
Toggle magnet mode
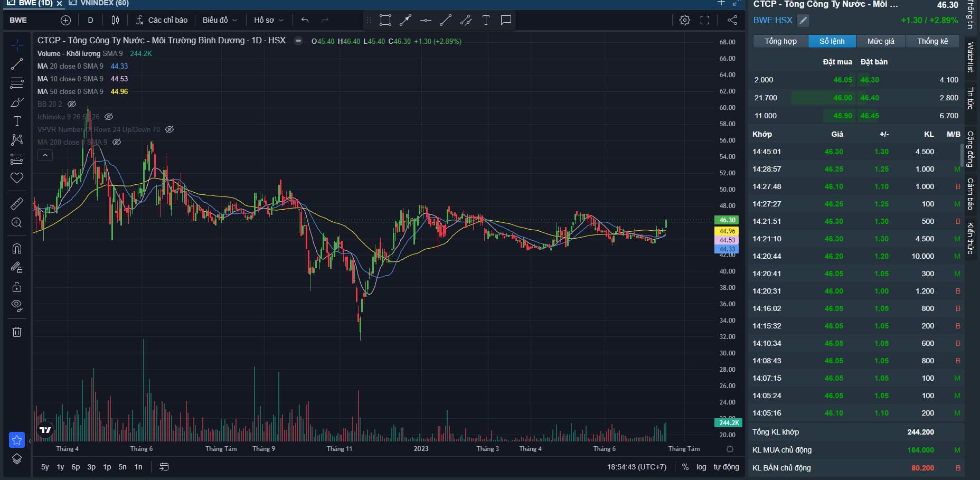(17, 248)
